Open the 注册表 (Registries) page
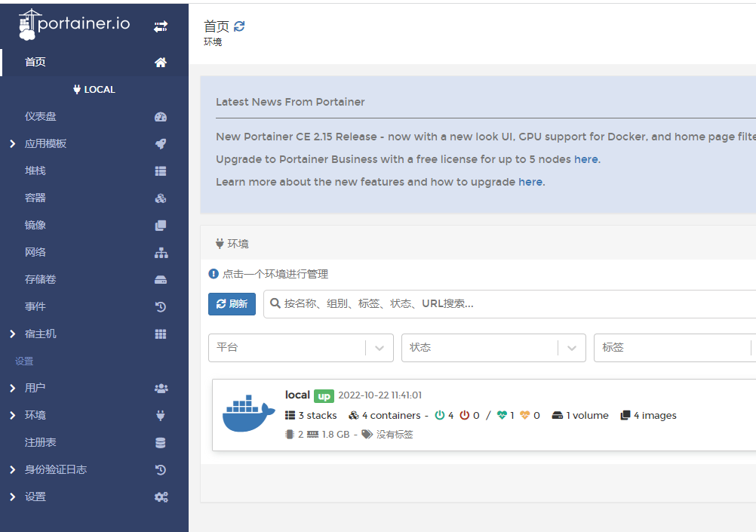 coord(39,442)
